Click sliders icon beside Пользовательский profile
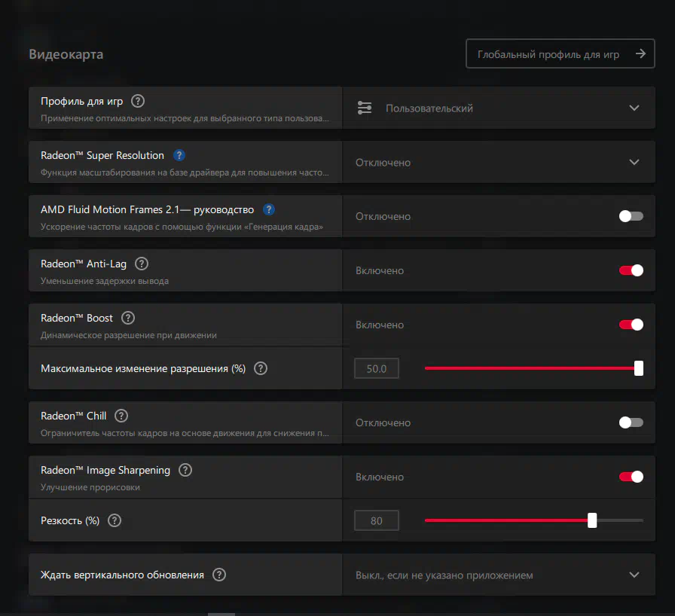 365,108
